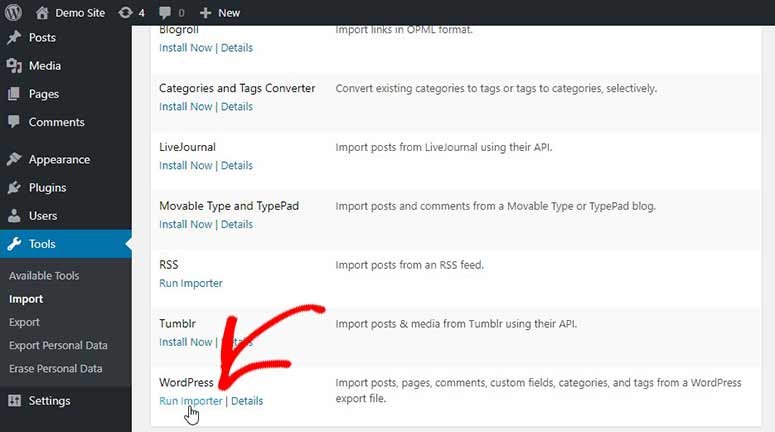Open the Users menu
The width and height of the screenshot is (775, 432).
(x=43, y=216)
